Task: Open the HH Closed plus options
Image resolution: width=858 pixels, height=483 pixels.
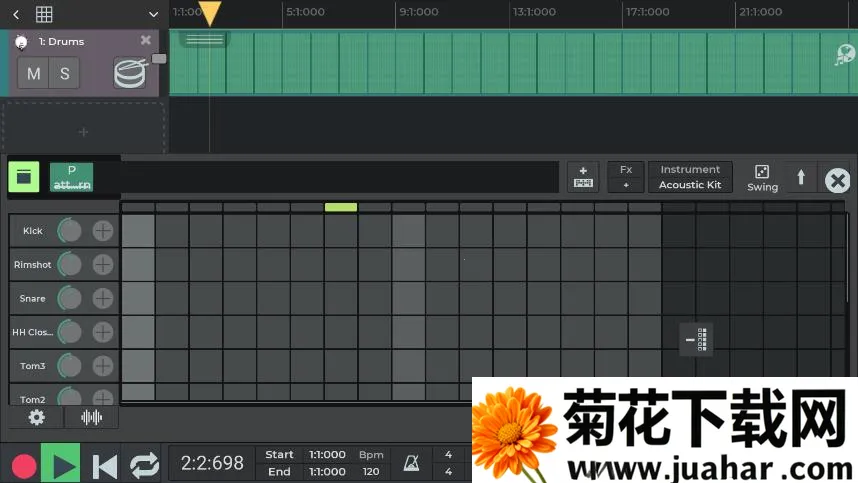Action: click(102, 332)
